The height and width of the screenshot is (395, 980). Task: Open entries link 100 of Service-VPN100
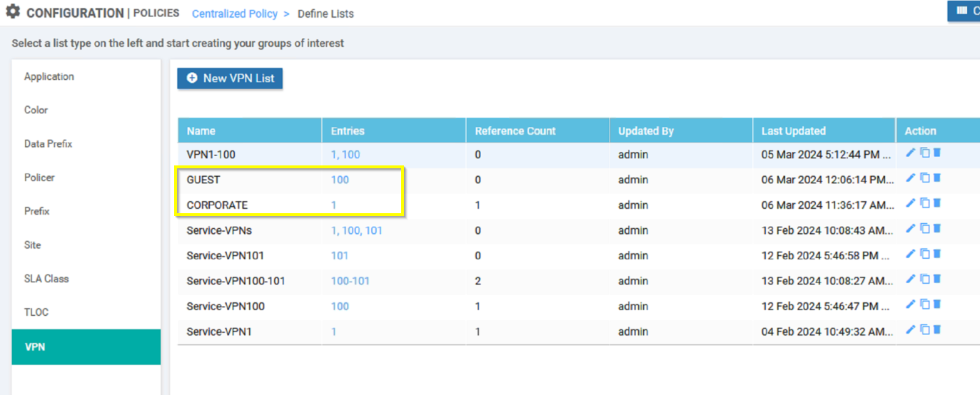pos(340,306)
